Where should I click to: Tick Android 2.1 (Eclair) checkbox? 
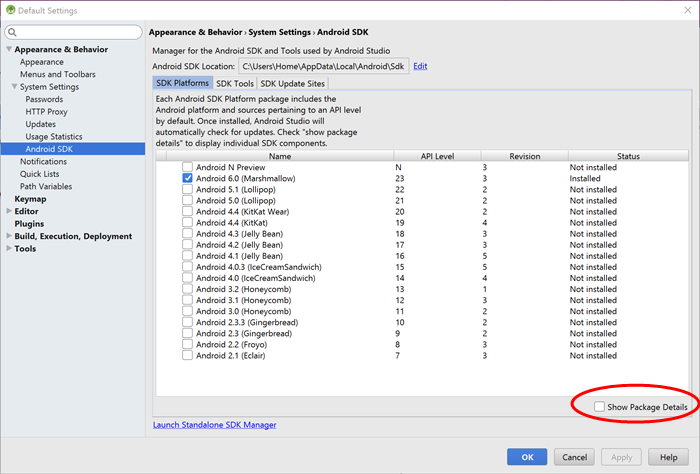tap(188, 355)
